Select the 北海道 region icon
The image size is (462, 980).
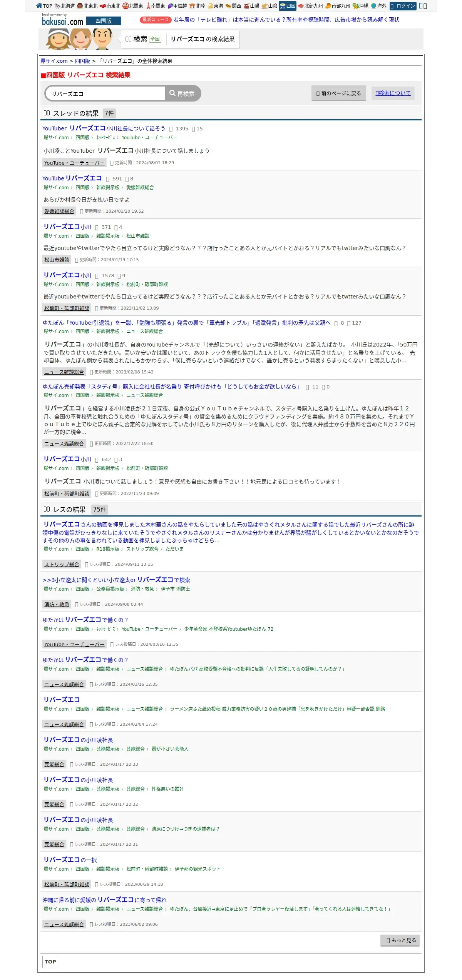(65, 6)
